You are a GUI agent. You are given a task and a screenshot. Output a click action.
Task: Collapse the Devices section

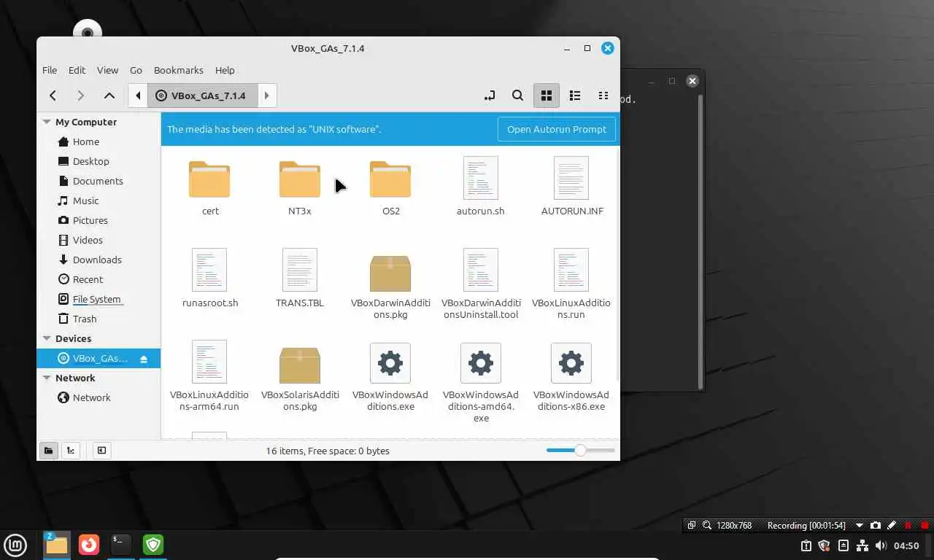[47, 339]
